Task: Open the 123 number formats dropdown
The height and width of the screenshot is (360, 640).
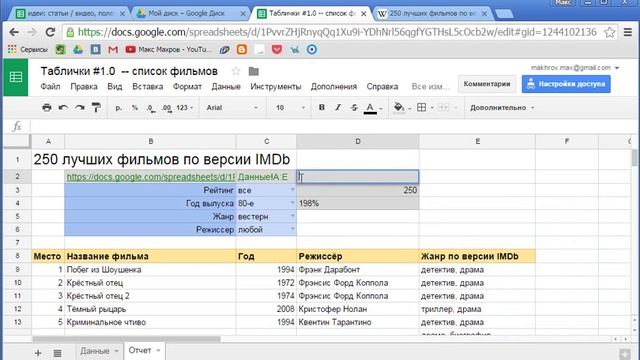Action: click(184, 108)
